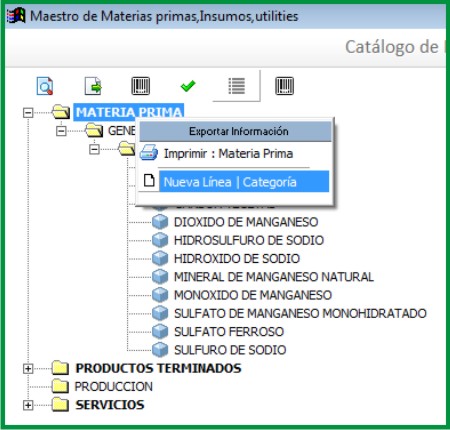Click the list view lines toolbar icon

click(x=237, y=86)
